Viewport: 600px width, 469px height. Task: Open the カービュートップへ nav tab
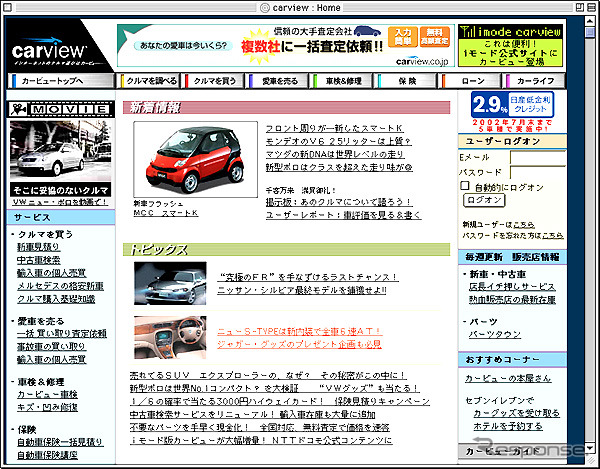(61, 81)
